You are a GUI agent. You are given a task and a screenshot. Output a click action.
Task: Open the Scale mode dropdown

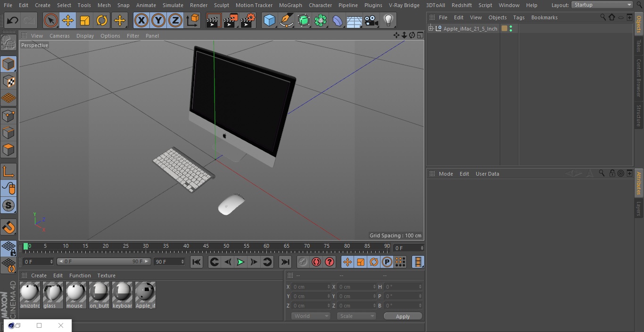click(x=356, y=316)
